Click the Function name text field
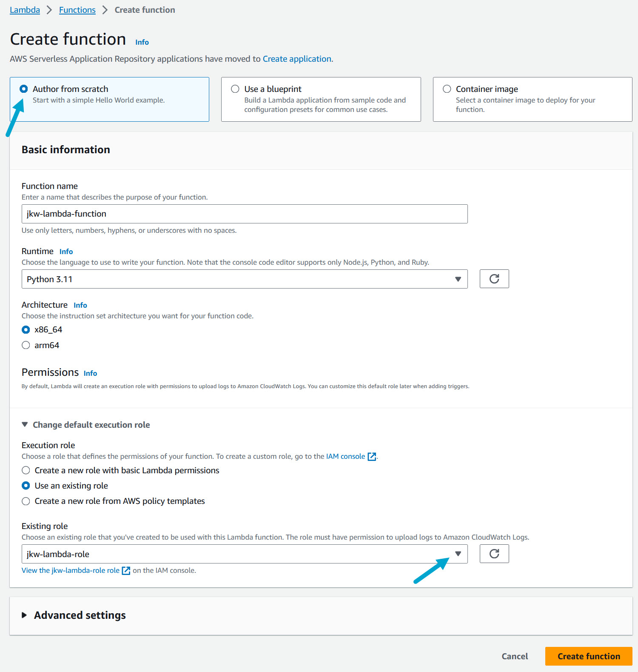Screen dimensions: 638x672 (x=245, y=214)
